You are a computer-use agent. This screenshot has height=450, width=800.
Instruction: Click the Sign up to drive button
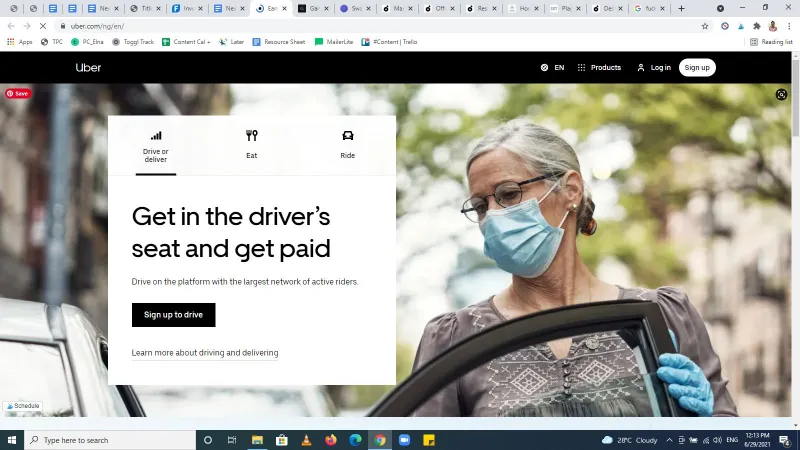(173, 315)
